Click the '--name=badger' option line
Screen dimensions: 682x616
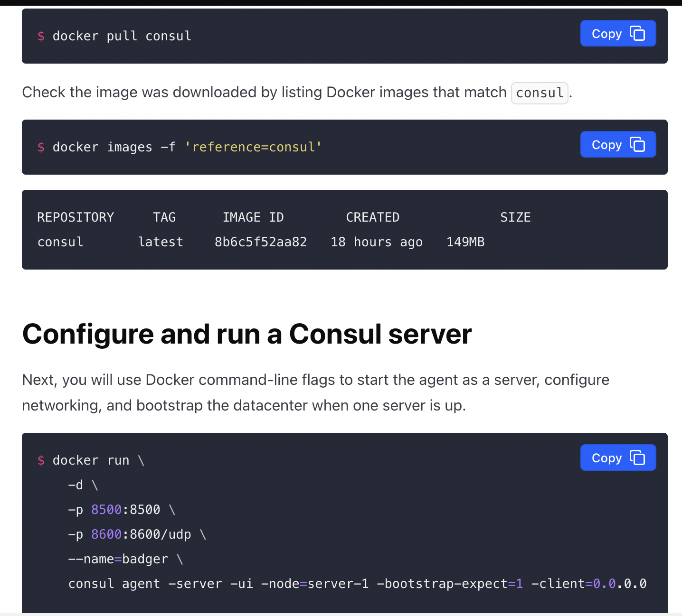point(125,559)
